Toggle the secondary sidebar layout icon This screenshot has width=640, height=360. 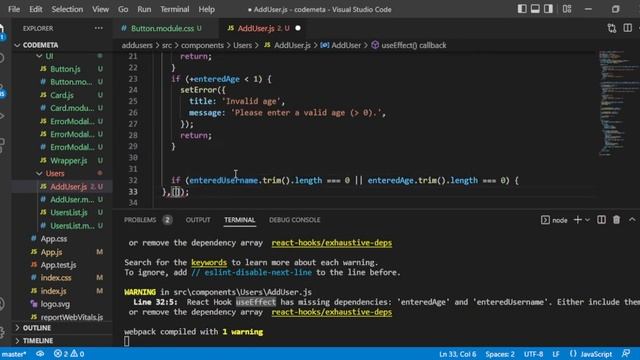pyautogui.click(x=548, y=9)
